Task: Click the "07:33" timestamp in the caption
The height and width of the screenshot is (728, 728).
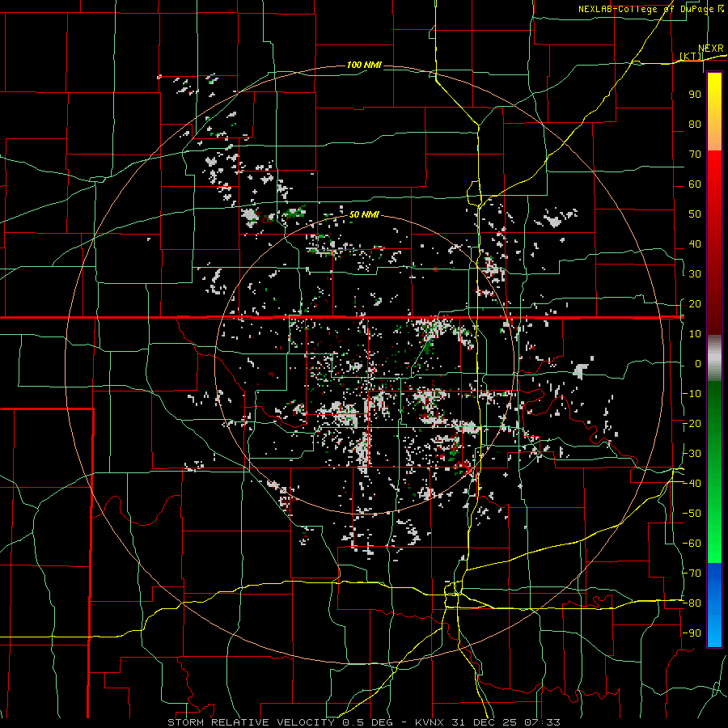Action: [540, 722]
